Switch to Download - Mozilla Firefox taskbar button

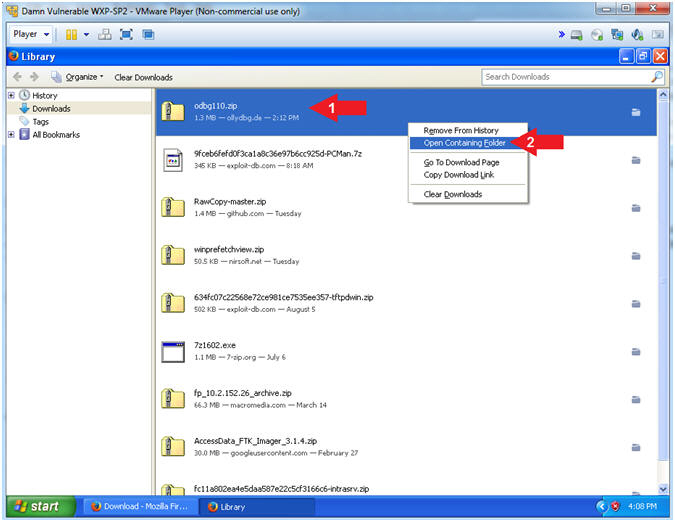click(140, 507)
